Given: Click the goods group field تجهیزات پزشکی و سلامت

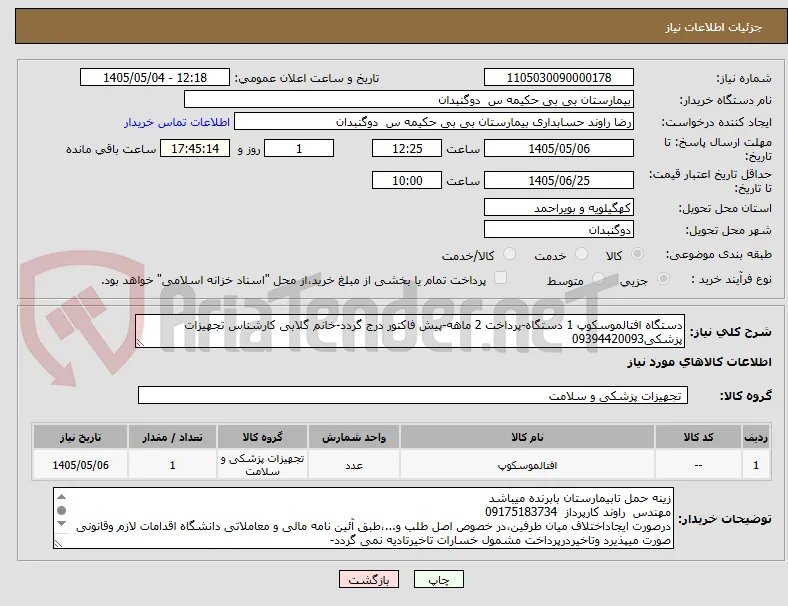Looking at the screenshot, I should pyautogui.click(x=413, y=395).
